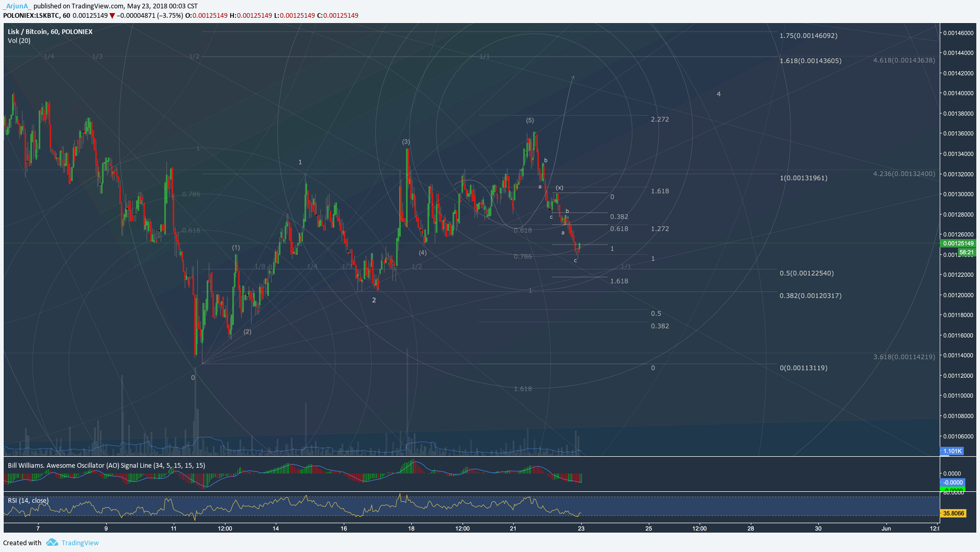Click the (1) Elliott wave label

[x=236, y=248]
